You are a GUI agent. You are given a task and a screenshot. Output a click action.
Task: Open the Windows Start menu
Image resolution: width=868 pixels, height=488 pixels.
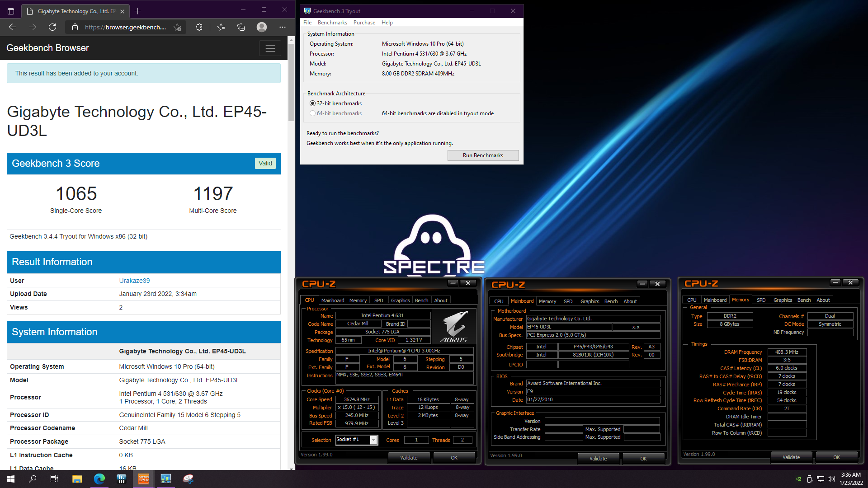[x=11, y=479]
